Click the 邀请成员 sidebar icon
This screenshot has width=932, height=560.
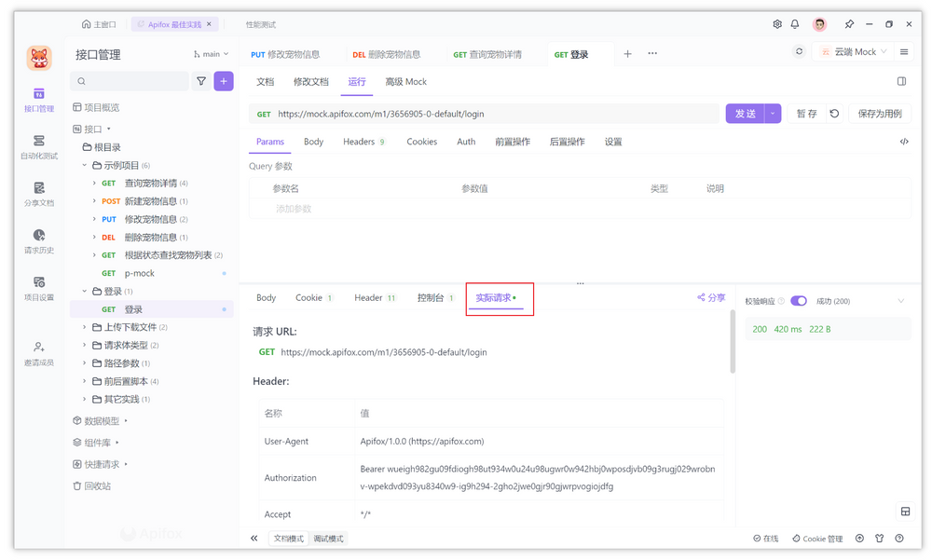click(38, 354)
